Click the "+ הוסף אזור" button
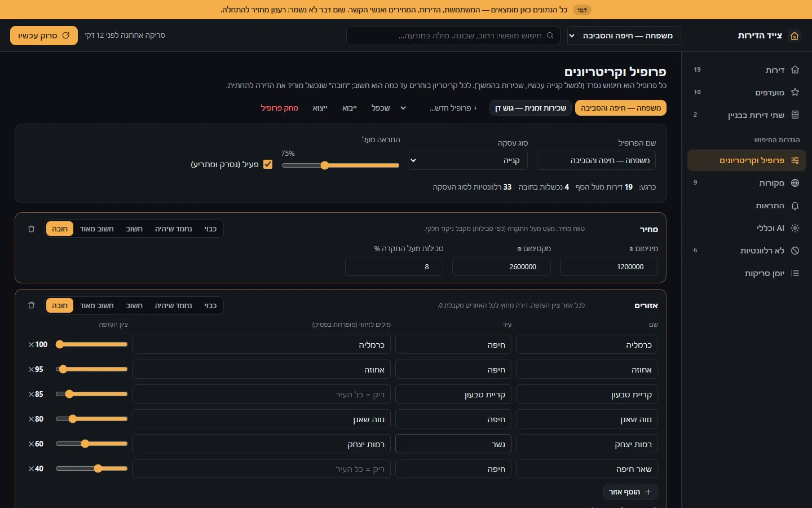 [x=630, y=492]
